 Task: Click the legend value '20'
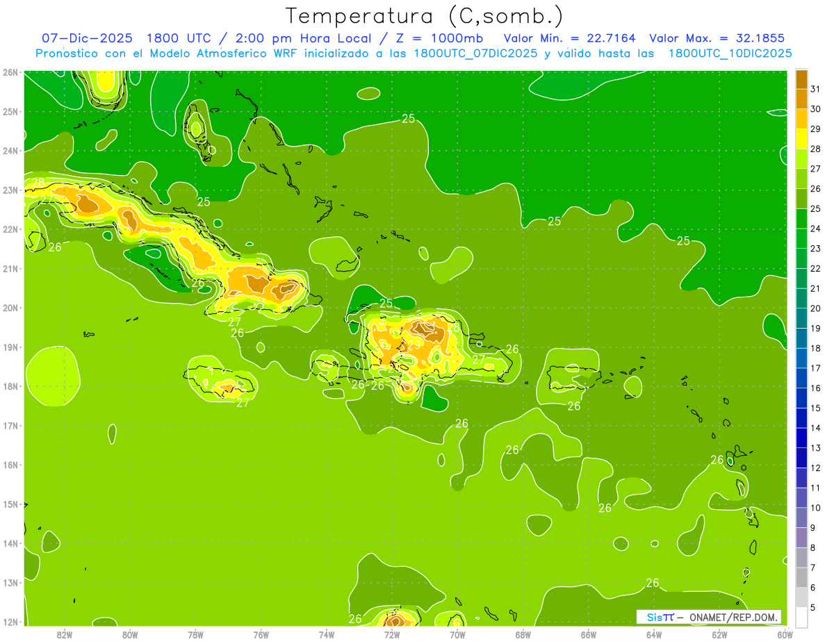815,308
